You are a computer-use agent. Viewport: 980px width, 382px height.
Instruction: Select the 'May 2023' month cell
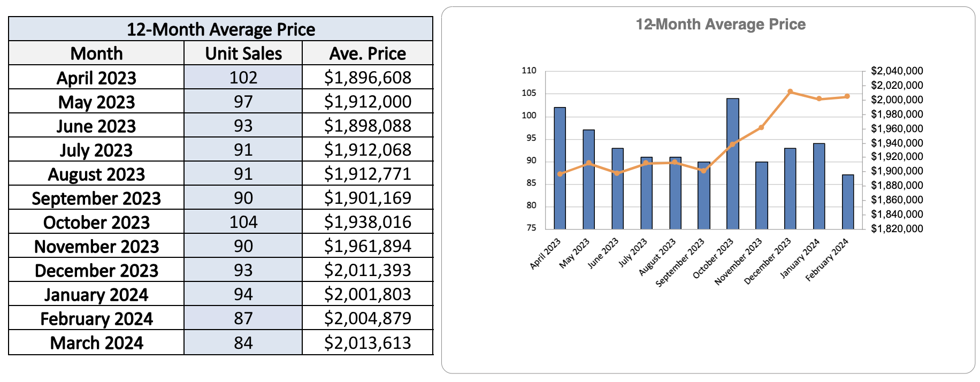(96, 102)
